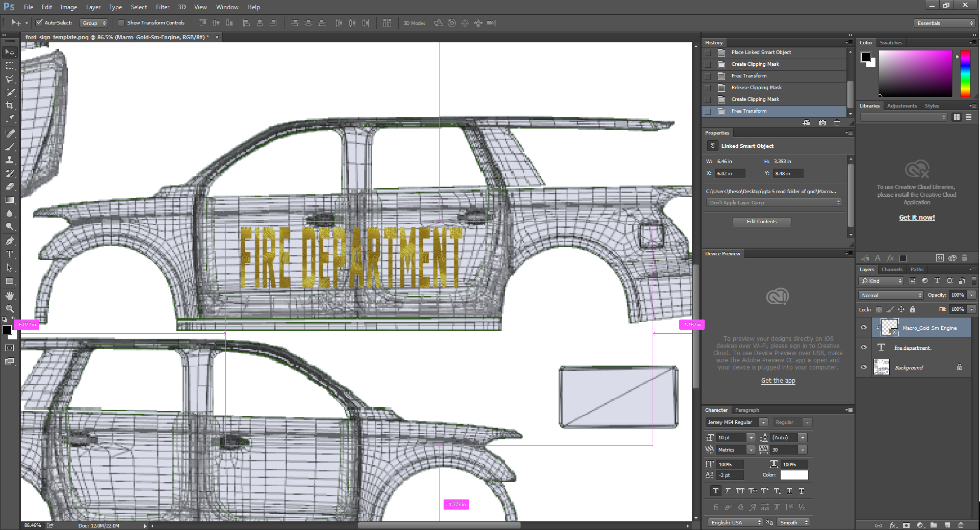Uncheck the Auto-Select checkbox
This screenshot has width=980, height=530.
coord(39,23)
